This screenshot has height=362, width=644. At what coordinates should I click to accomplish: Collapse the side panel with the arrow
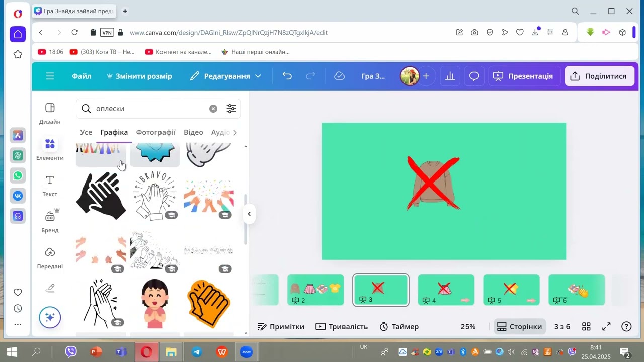249,214
